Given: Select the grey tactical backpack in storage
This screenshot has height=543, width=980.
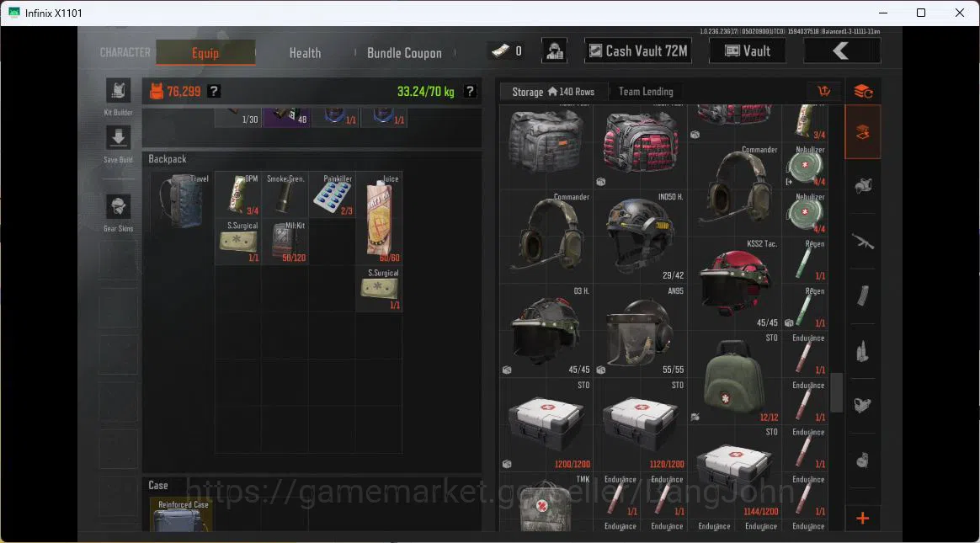Looking at the screenshot, I should coord(546,141).
